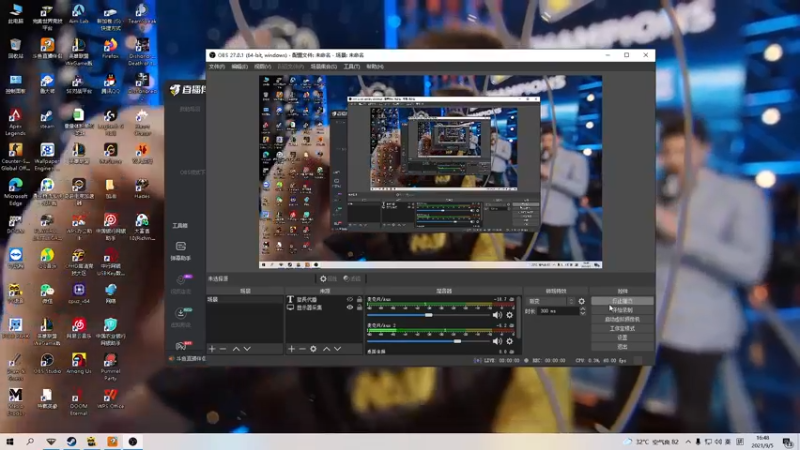Mute first mixer channel speaker icon
This screenshot has width=800, height=450.
pyautogui.click(x=497, y=315)
